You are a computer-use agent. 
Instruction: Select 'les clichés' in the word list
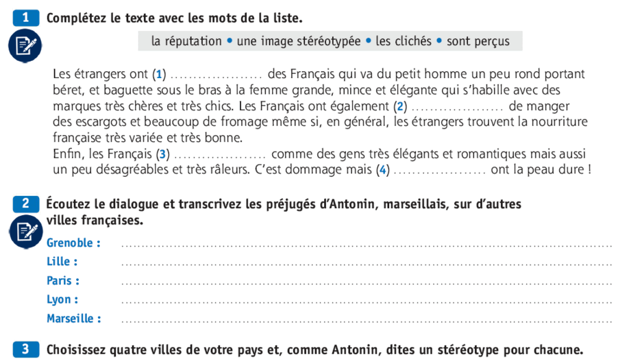point(404,41)
